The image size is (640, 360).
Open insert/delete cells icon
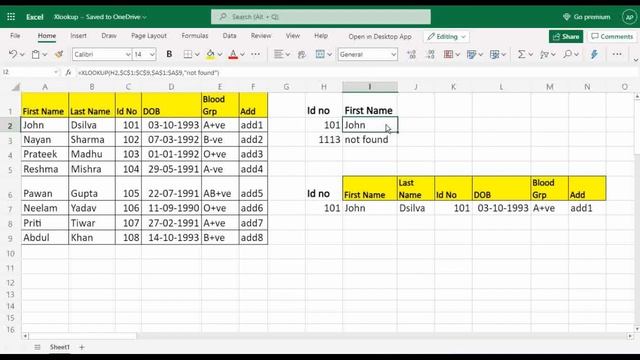[495, 54]
